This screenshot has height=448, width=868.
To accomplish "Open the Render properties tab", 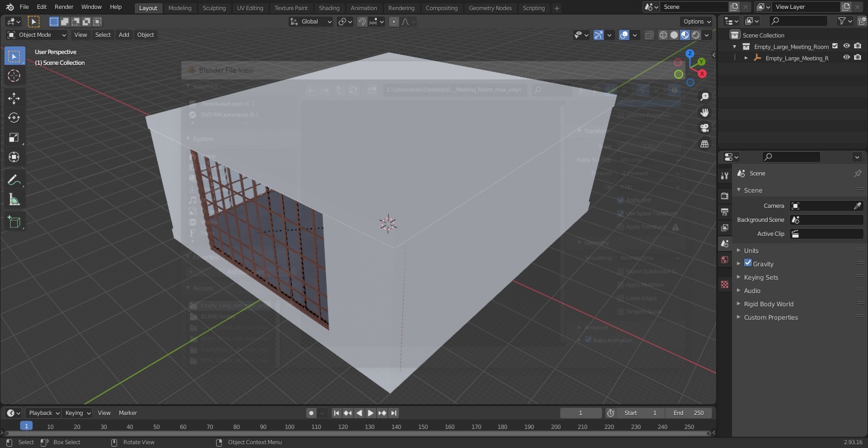I will tap(724, 196).
